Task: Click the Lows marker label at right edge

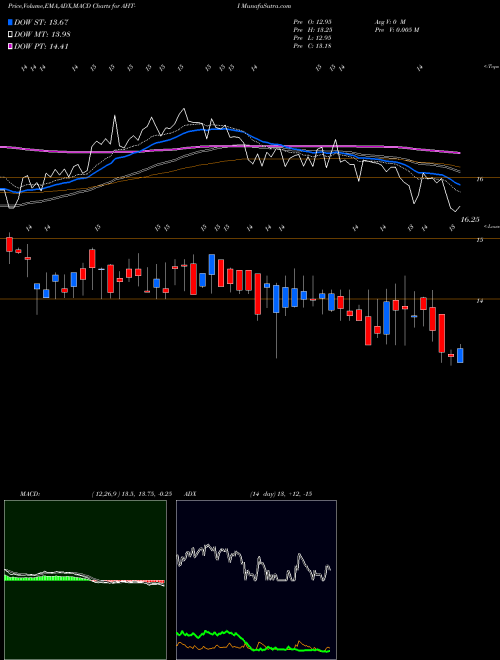Action: coord(492,226)
